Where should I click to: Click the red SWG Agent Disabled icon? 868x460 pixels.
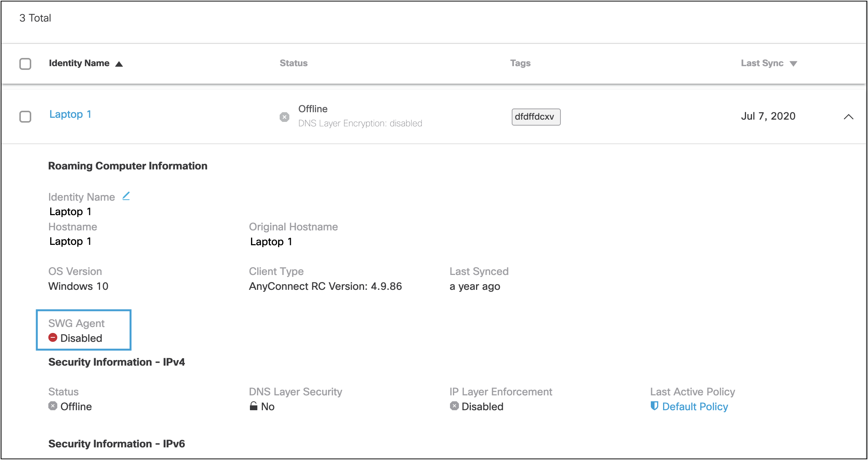click(x=53, y=337)
